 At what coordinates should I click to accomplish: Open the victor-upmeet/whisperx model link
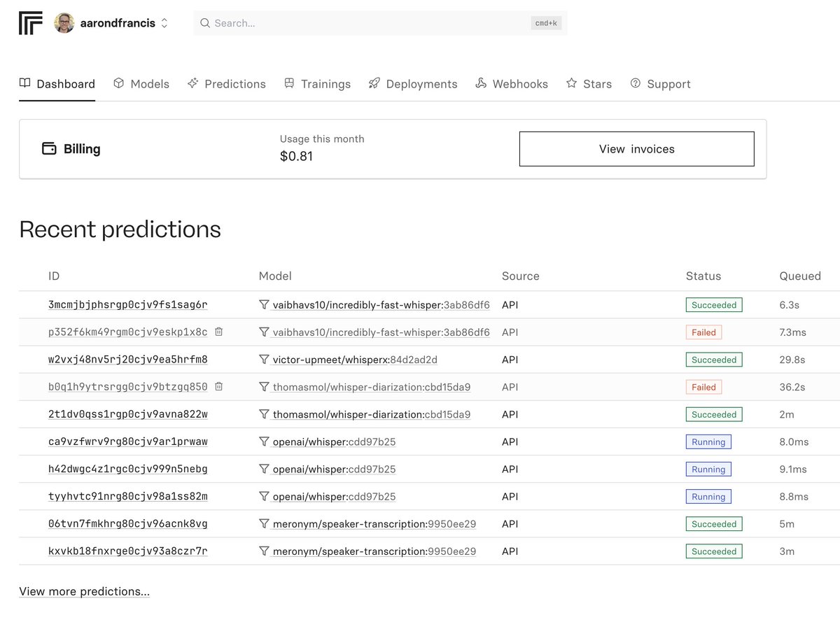point(354,360)
